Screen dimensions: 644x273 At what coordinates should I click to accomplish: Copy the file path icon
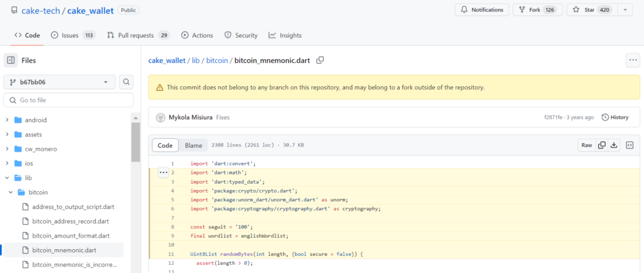320,60
